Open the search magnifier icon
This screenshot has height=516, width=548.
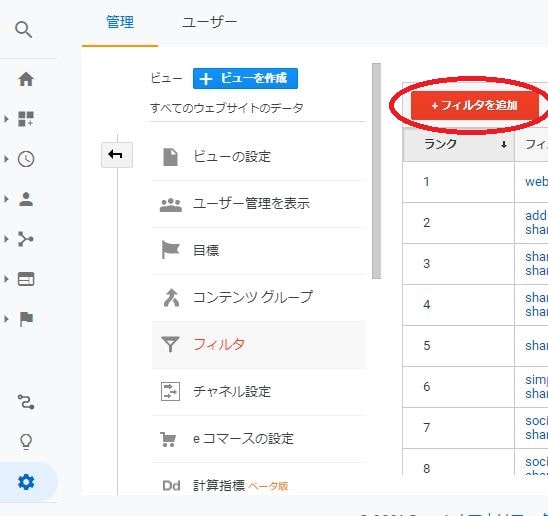tap(24, 30)
